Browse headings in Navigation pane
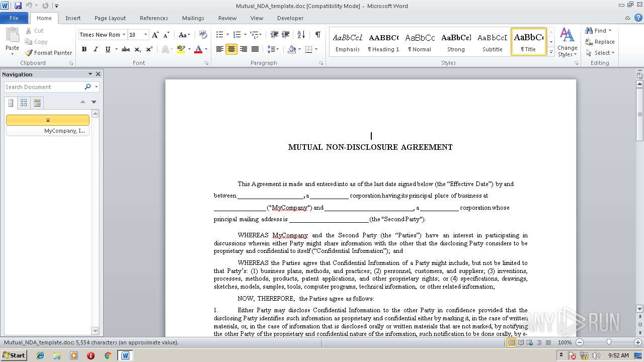The height and width of the screenshot is (362, 644). [x=12, y=103]
